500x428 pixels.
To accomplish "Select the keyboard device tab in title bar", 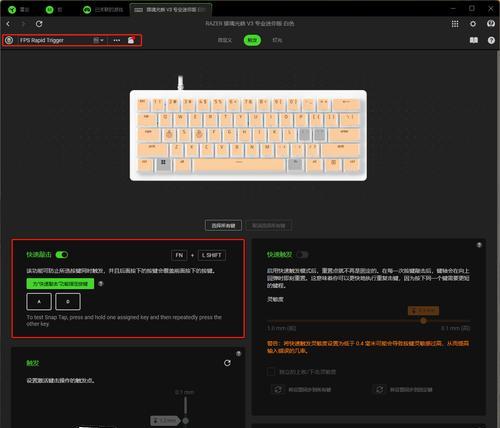I will (170, 9).
